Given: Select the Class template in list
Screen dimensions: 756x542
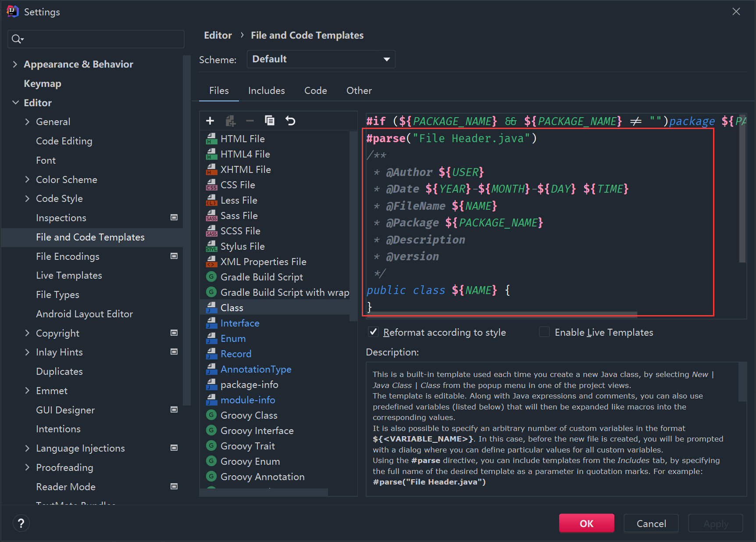Looking at the screenshot, I should [x=275, y=308].
